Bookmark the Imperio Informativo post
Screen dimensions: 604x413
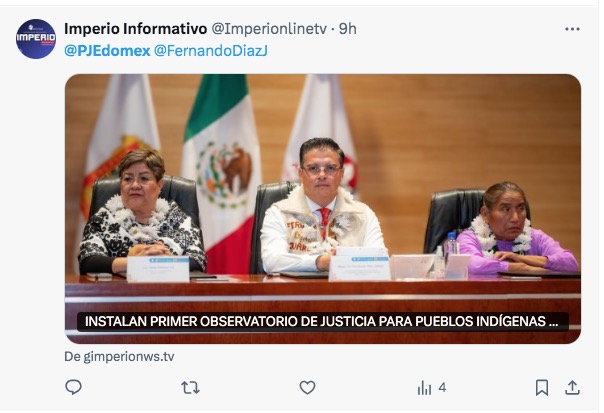click(x=542, y=387)
